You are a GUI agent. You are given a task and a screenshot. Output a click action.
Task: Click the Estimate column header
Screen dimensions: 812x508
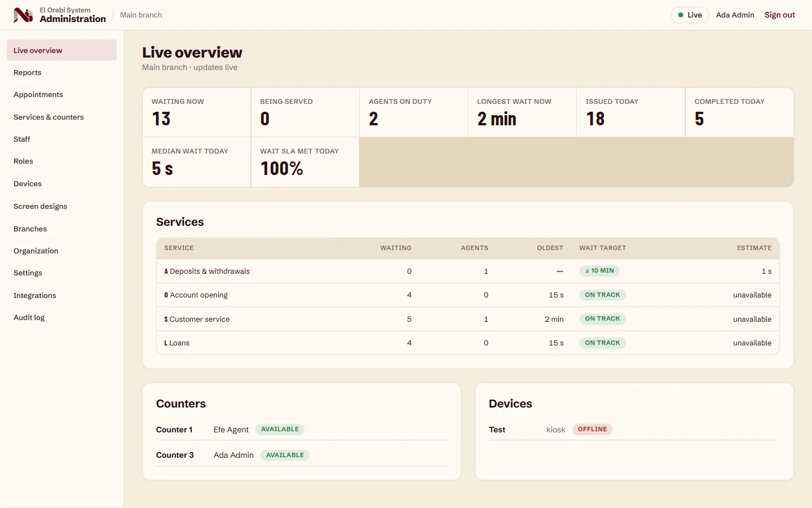pos(754,248)
